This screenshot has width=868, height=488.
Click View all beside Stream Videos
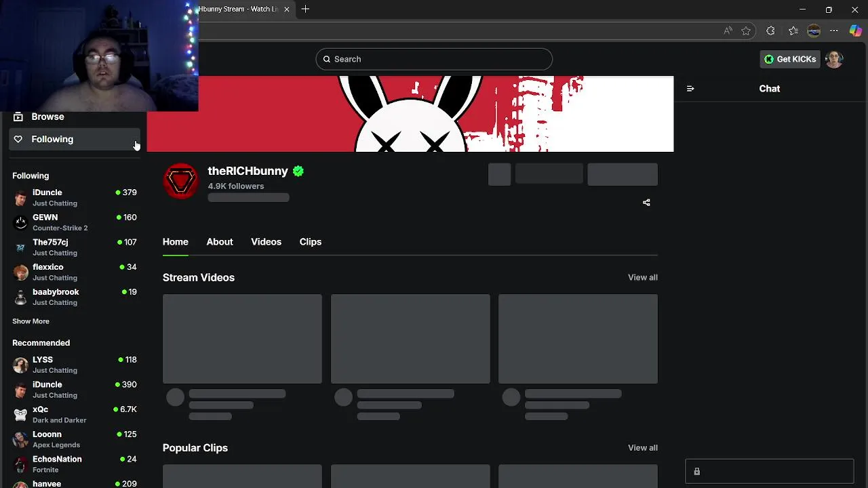[x=643, y=277]
